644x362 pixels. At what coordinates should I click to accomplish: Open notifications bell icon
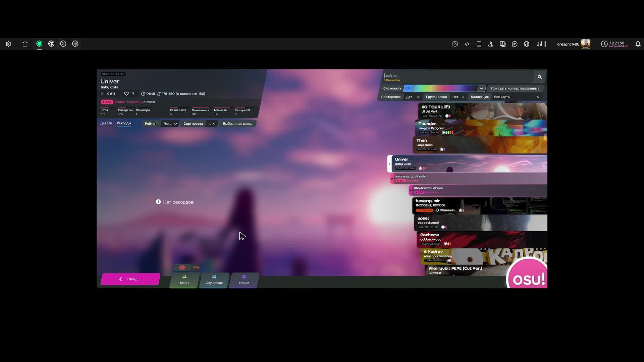(x=638, y=44)
